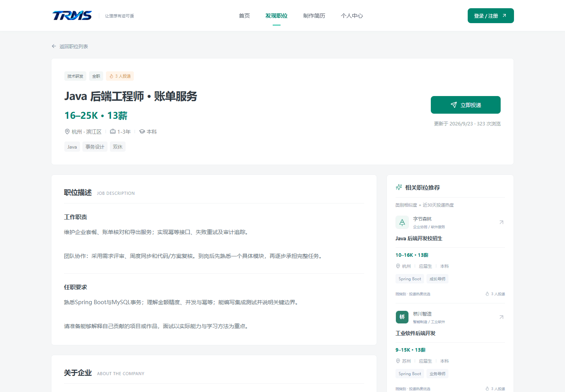The width and height of the screenshot is (565, 392).
Task: Click the 成长导师 tag
Action: [437, 279]
